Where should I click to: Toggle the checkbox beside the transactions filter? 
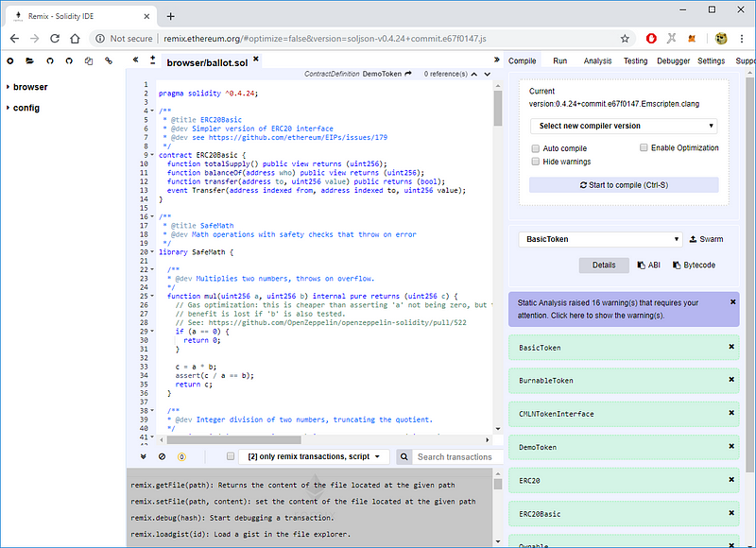pyautogui.click(x=231, y=456)
